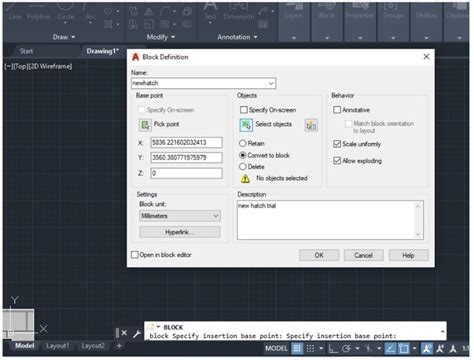Click OK in Block Definition dialog

tap(319, 255)
